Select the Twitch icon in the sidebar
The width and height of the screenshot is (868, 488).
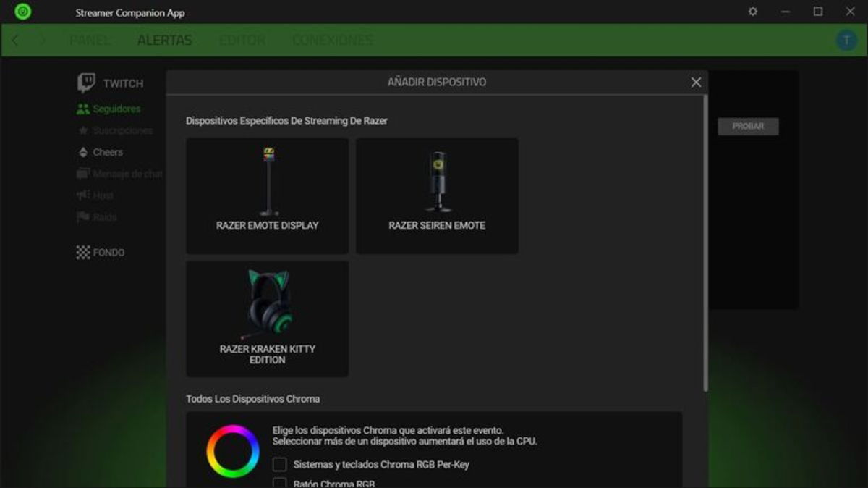point(88,82)
